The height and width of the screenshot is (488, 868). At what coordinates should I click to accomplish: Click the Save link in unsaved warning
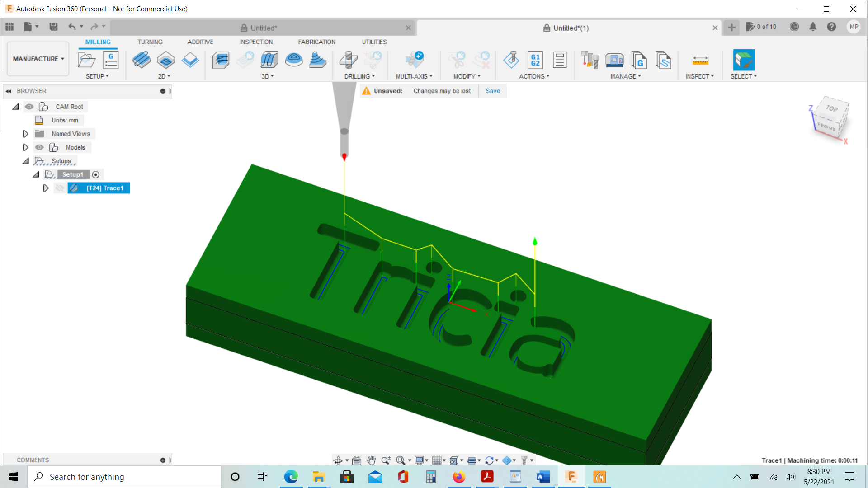point(493,91)
